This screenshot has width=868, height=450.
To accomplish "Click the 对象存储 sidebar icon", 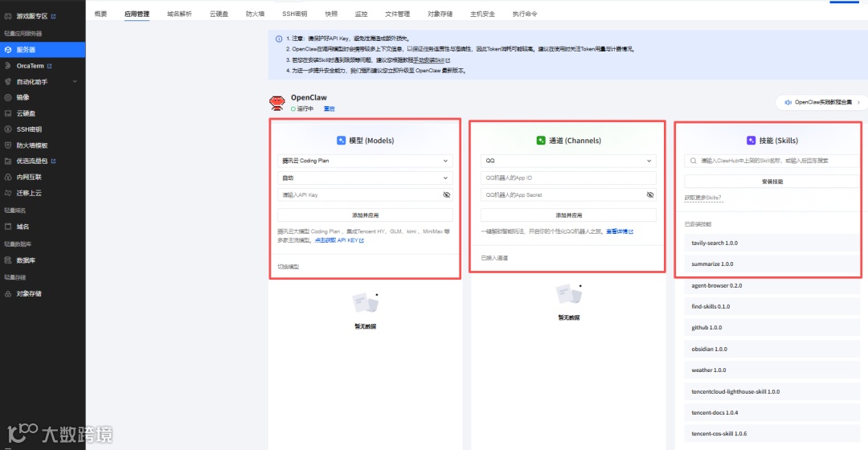I will [x=8, y=294].
